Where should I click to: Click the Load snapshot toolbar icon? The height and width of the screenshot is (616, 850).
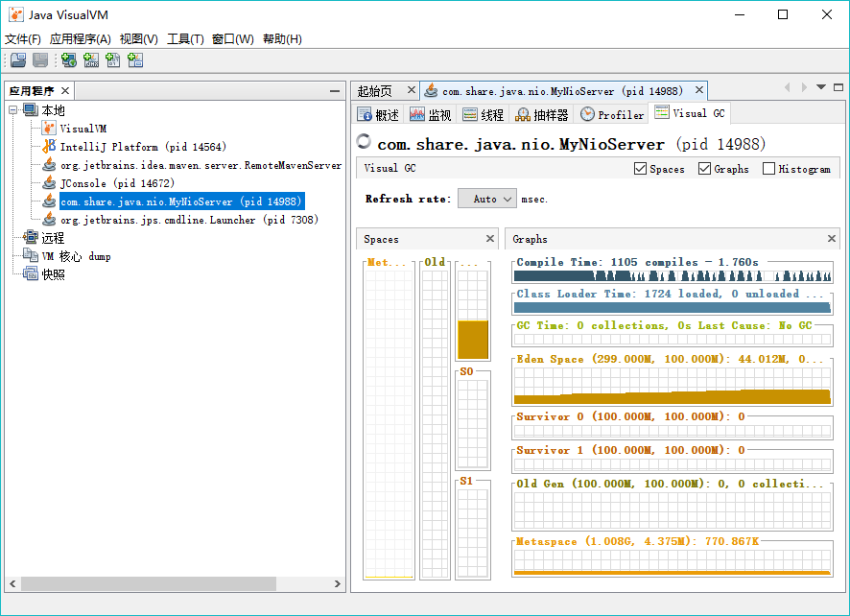(x=18, y=60)
